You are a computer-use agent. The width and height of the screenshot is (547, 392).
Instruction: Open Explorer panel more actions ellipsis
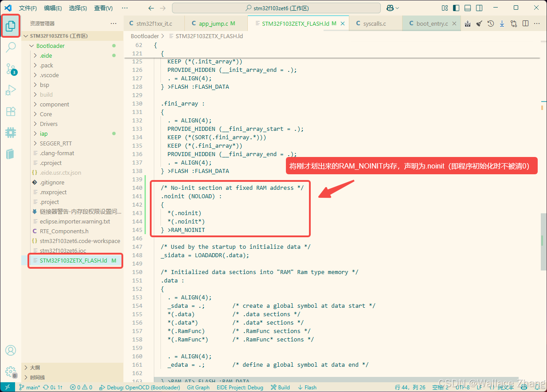point(114,24)
